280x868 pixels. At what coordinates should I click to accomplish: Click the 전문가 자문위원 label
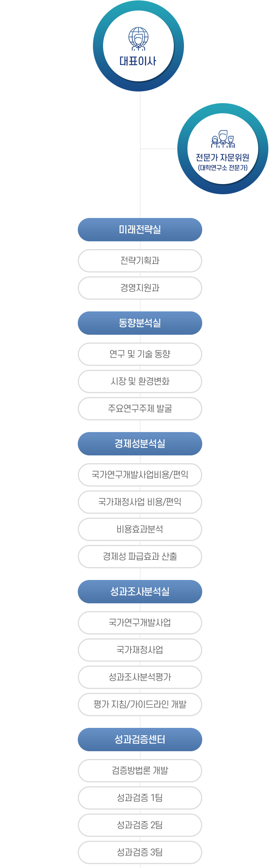[x=222, y=158]
